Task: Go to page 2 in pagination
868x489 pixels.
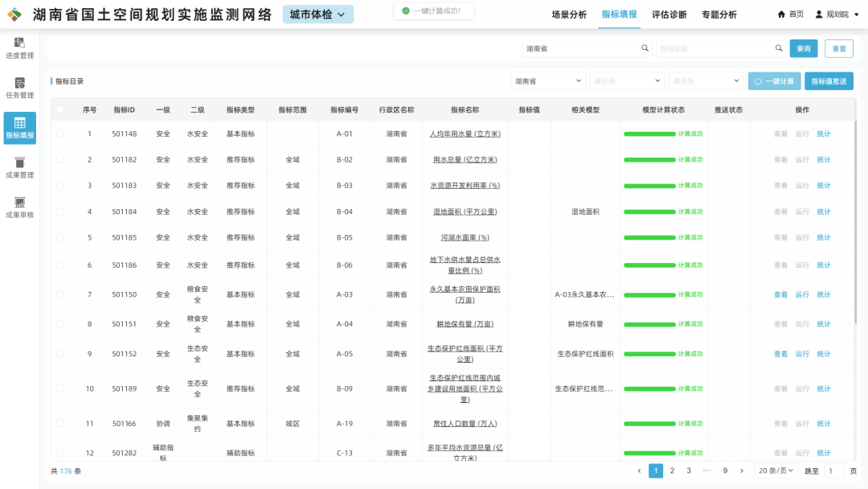Action: pos(672,471)
